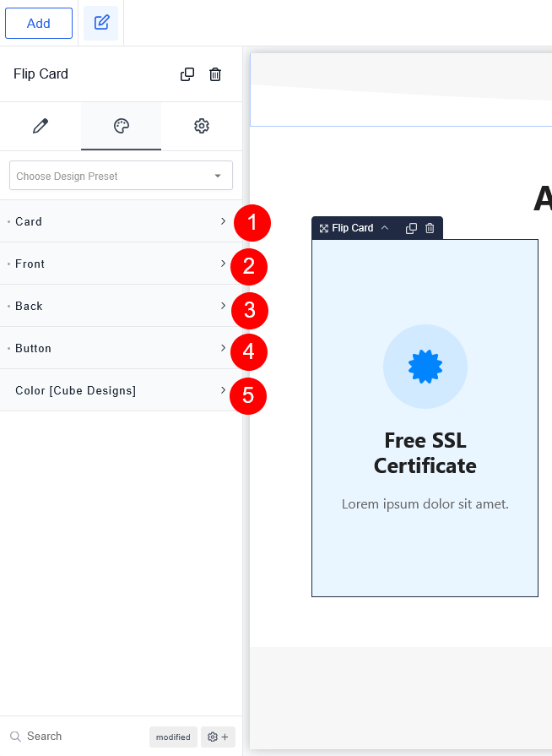Click the Search field at panel bottom
Screen dimensions: 552x756
[x=76, y=737]
